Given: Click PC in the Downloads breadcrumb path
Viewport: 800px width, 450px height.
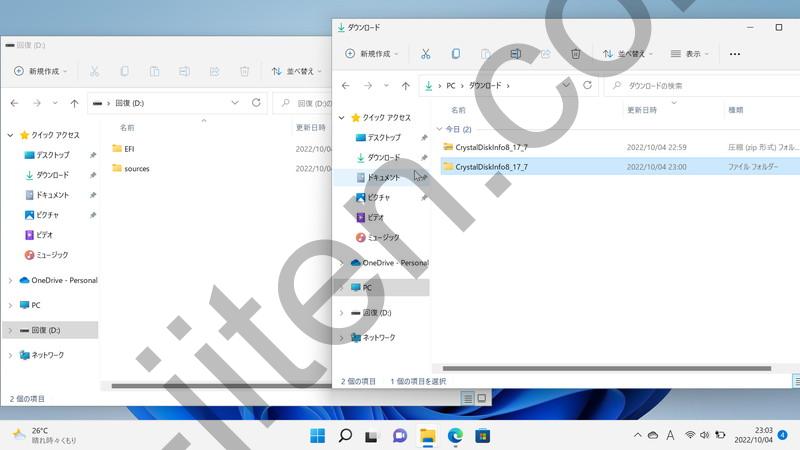Looking at the screenshot, I should [451, 86].
